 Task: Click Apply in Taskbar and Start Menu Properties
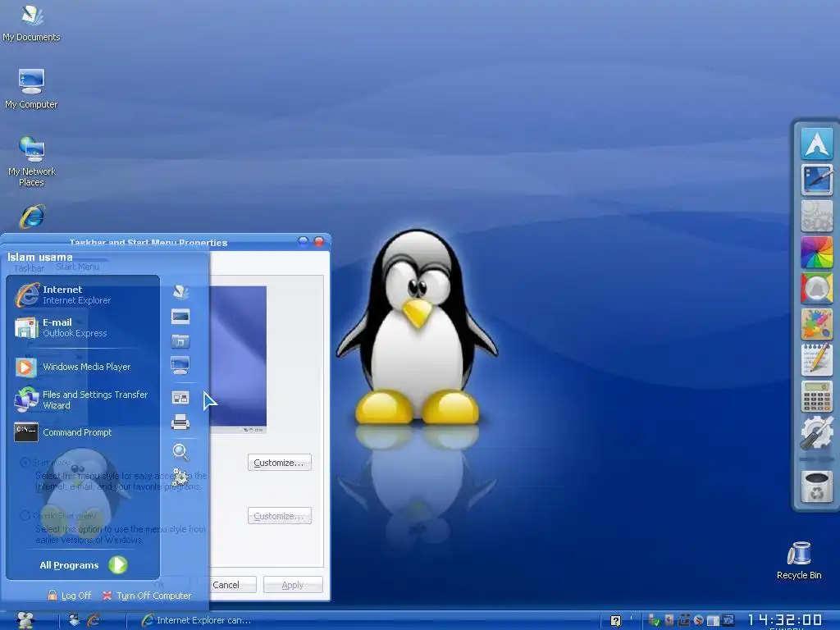point(293,585)
